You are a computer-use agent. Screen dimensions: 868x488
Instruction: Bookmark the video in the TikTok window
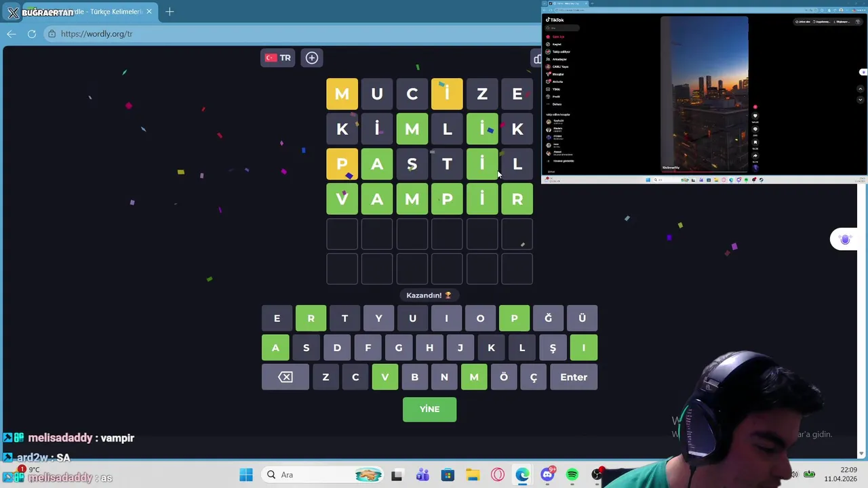click(x=755, y=142)
